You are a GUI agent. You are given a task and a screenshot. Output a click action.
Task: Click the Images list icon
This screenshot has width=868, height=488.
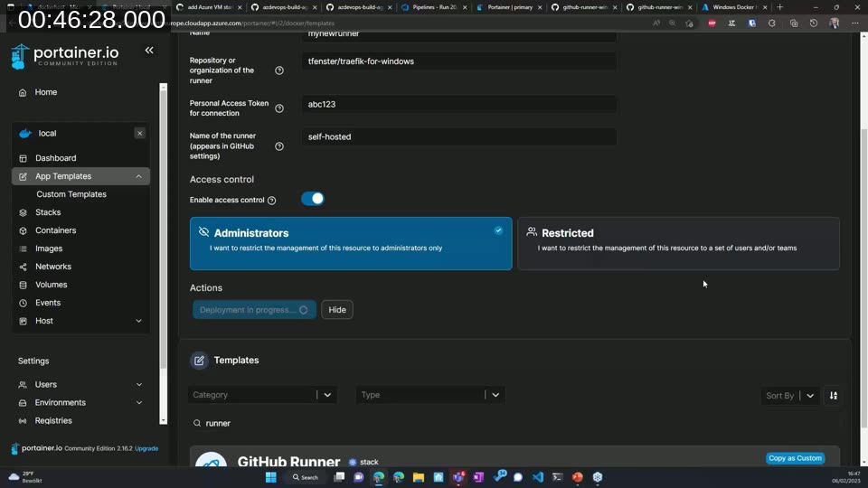pyautogui.click(x=23, y=249)
